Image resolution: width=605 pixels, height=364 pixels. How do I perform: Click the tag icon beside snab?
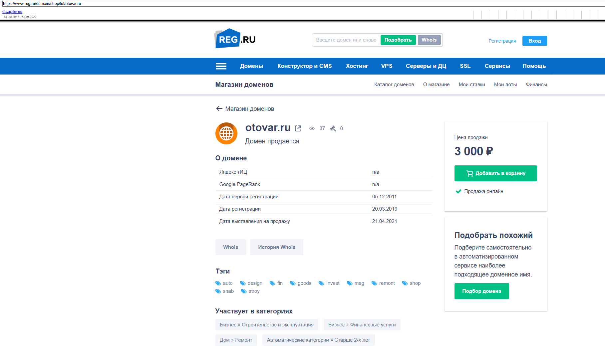tap(218, 291)
